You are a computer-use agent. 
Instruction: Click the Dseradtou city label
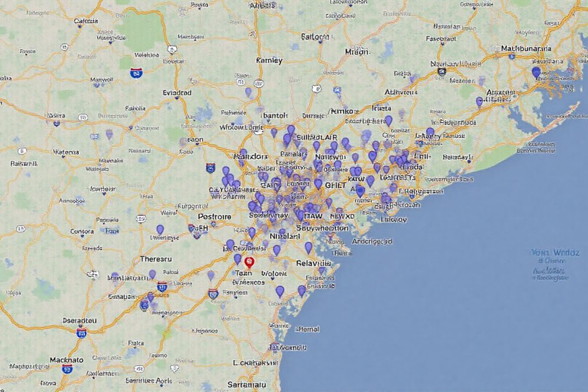click(80, 321)
